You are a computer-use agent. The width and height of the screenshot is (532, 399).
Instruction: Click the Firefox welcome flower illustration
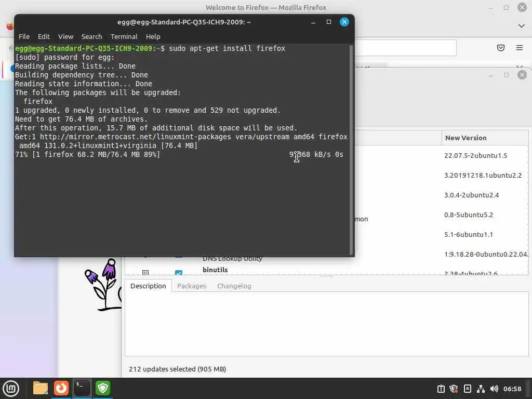[103, 284]
